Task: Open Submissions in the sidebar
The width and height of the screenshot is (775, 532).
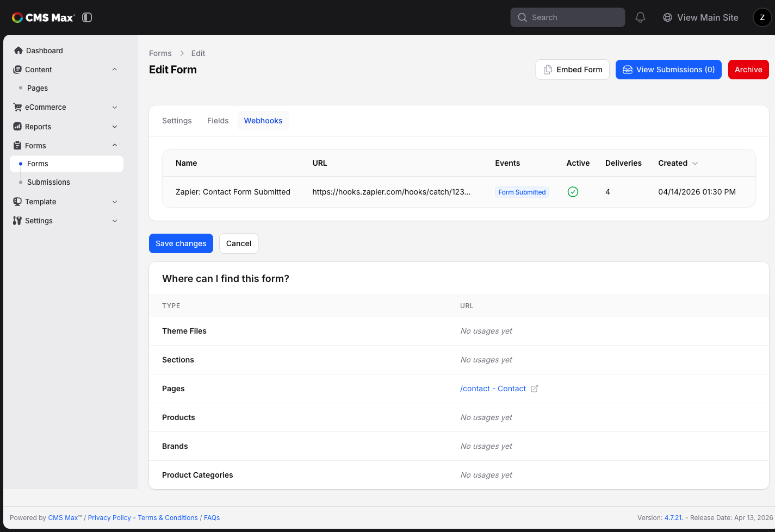Action: [48, 182]
